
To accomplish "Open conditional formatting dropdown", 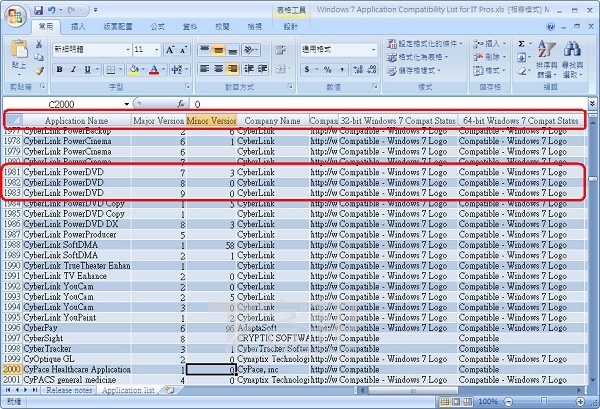I will click(x=425, y=44).
